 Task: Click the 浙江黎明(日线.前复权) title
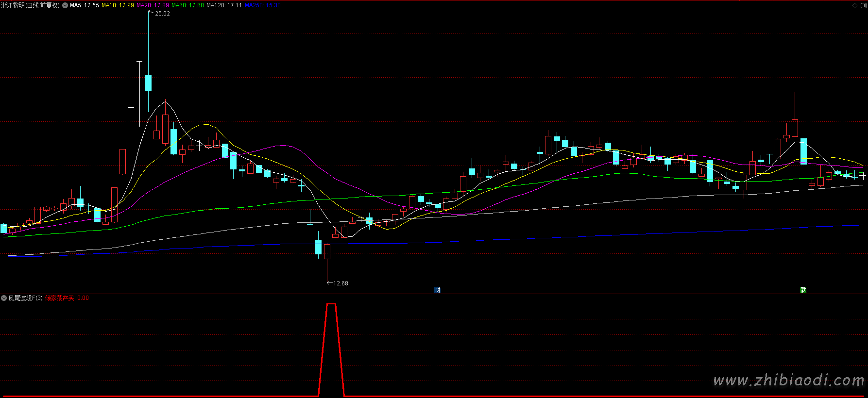click(31, 5)
